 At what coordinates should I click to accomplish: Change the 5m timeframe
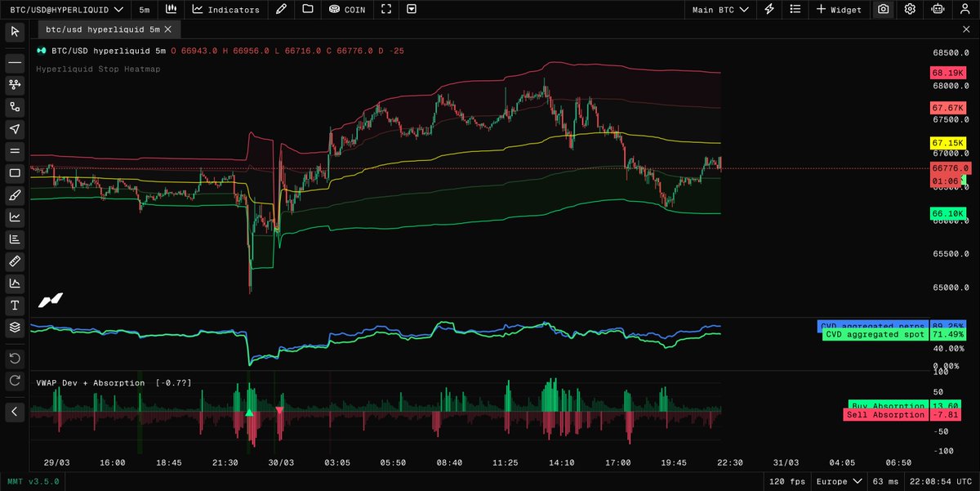(x=144, y=9)
